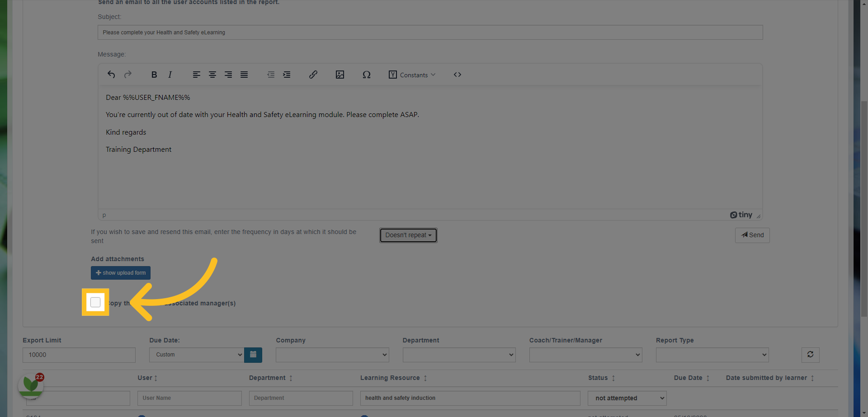Click the User Name filter field
Image resolution: width=868 pixels, height=417 pixels.
189,398
